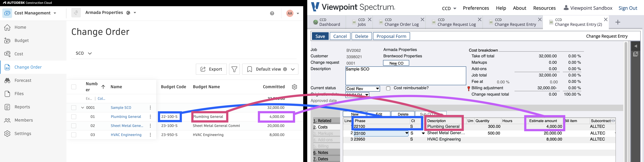644x162 pixels.
Task: Select the 1. Related side tab
Action: tap(327, 121)
